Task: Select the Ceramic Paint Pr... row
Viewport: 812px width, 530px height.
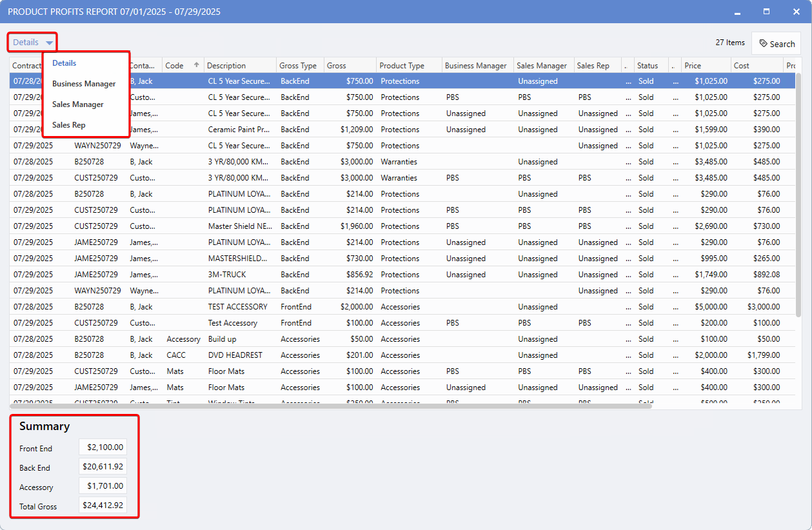Action: click(x=239, y=130)
